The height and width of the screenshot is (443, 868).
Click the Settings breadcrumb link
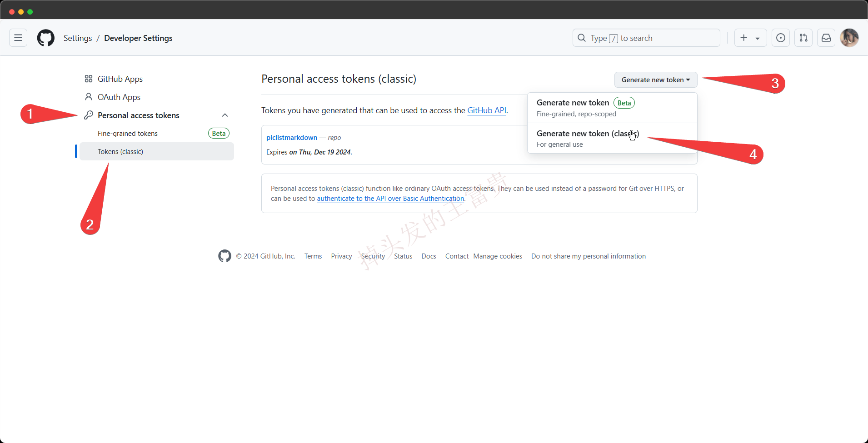point(78,38)
